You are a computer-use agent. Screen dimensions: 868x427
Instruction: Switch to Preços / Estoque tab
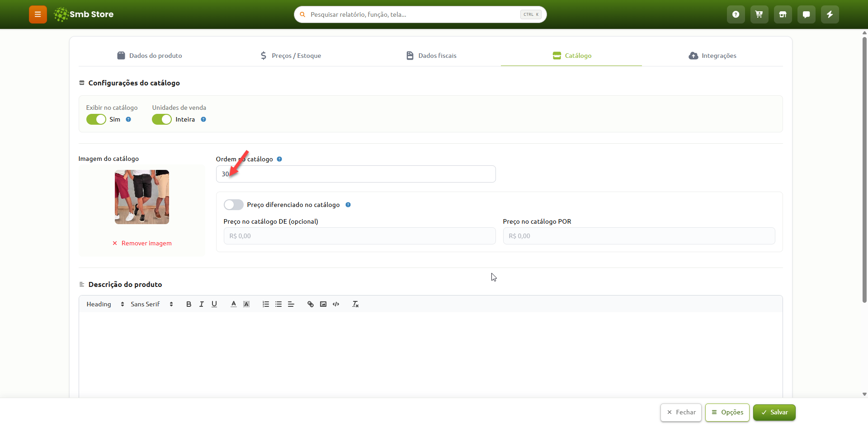[x=290, y=56]
